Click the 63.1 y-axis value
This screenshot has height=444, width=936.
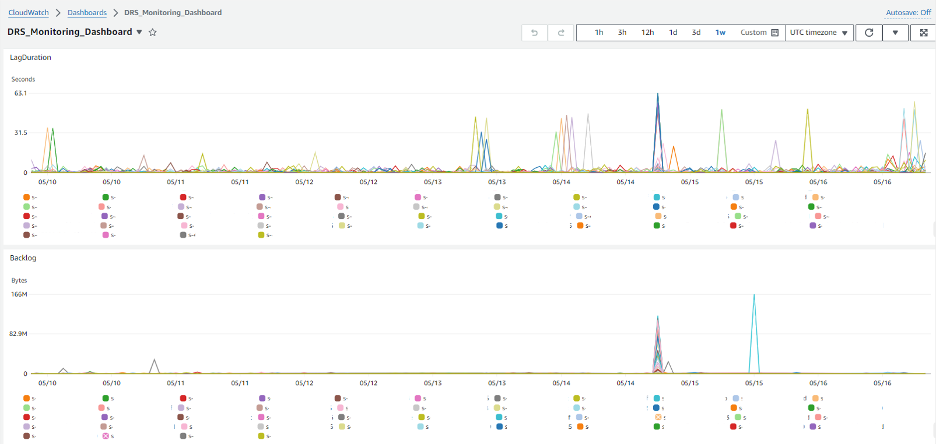(21, 93)
